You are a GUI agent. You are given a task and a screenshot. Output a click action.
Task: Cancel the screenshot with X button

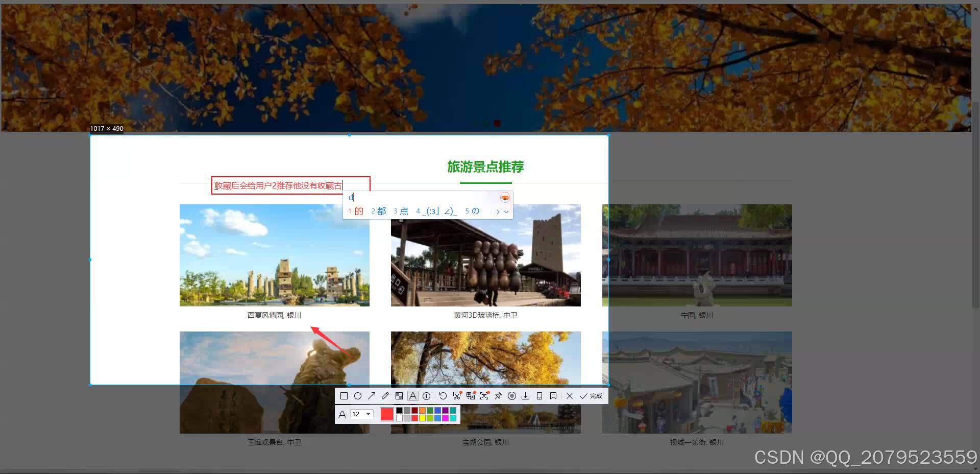point(570,396)
